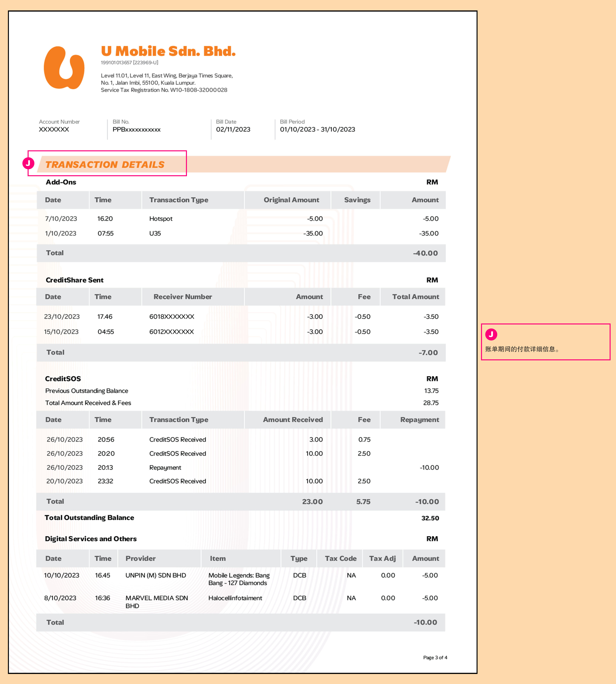
Task: Click the Digital Services total -10.00
Action: pos(425,622)
